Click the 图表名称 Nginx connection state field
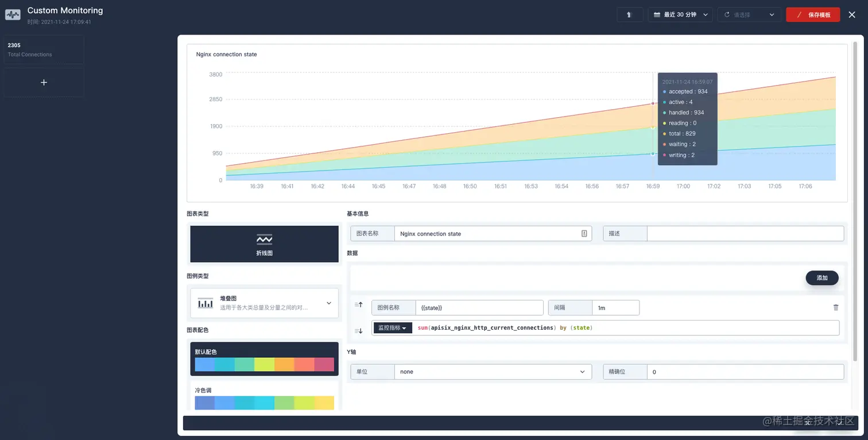 [x=493, y=234]
